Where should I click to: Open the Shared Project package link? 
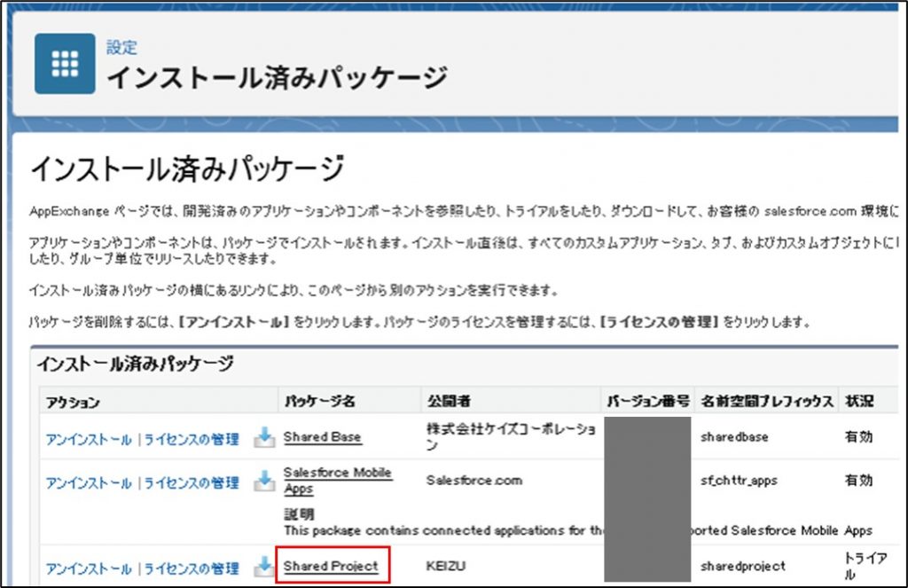331,567
